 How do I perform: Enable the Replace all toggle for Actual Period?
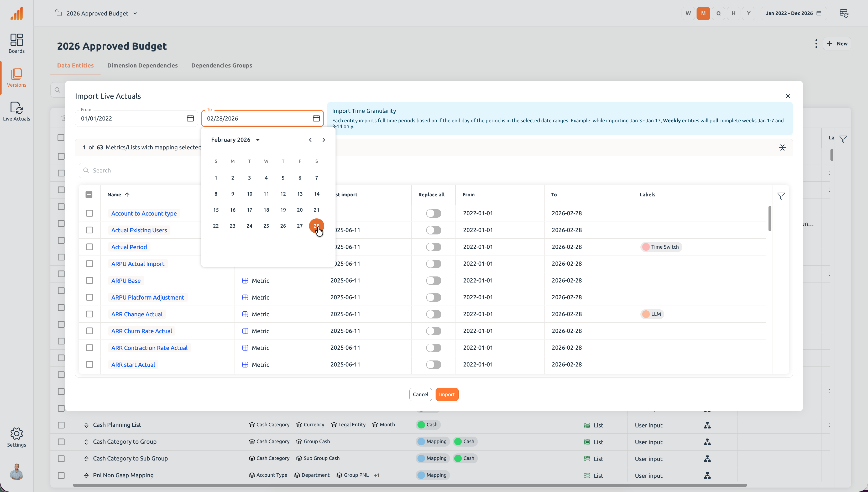(433, 247)
